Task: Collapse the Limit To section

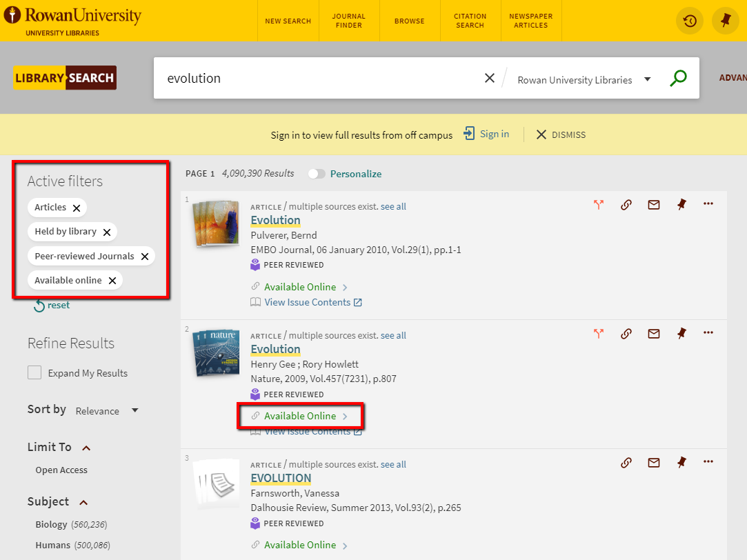Action: [x=86, y=448]
